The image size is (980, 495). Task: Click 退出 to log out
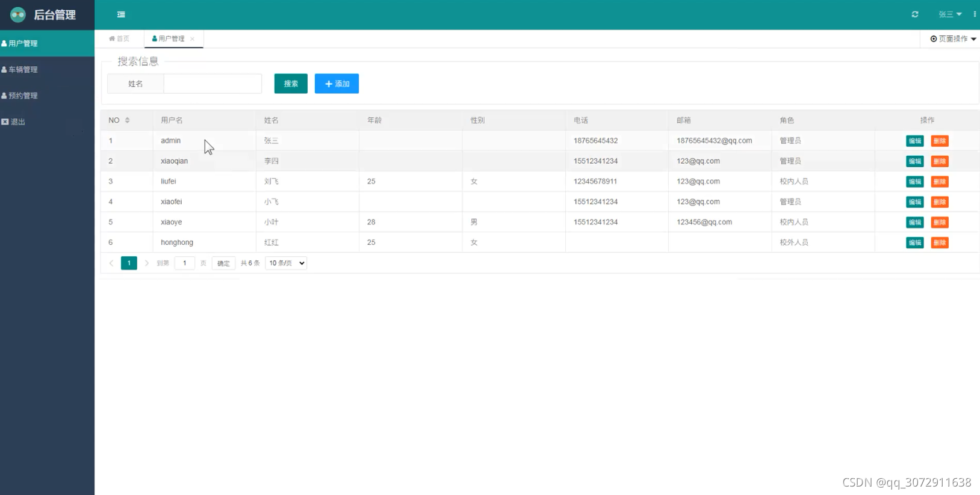tap(47, 121)
